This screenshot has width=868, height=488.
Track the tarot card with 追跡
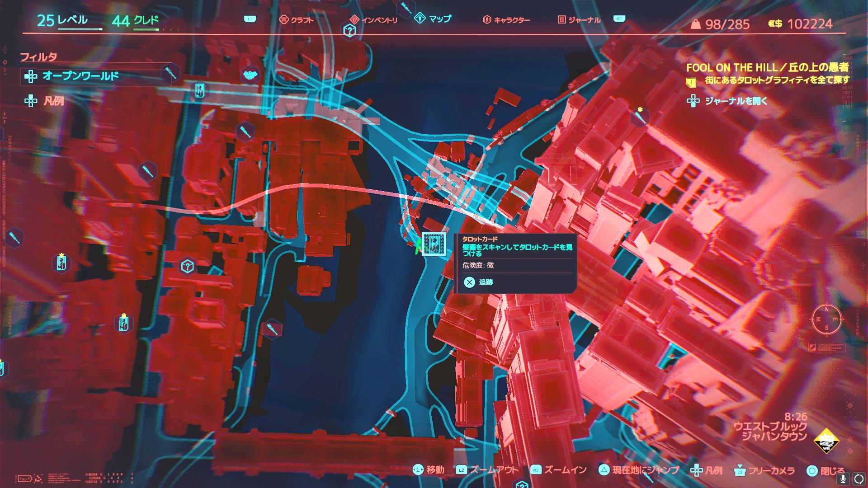tap(478, 282)
